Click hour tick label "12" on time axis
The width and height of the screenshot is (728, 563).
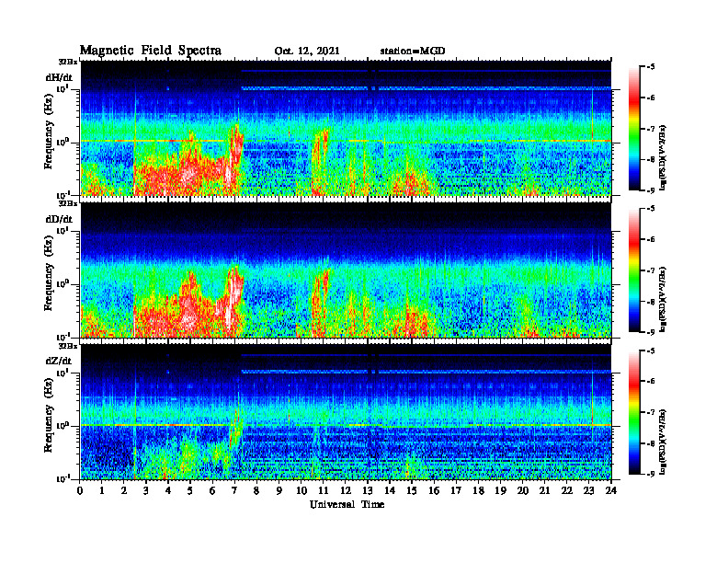point(346,491)
